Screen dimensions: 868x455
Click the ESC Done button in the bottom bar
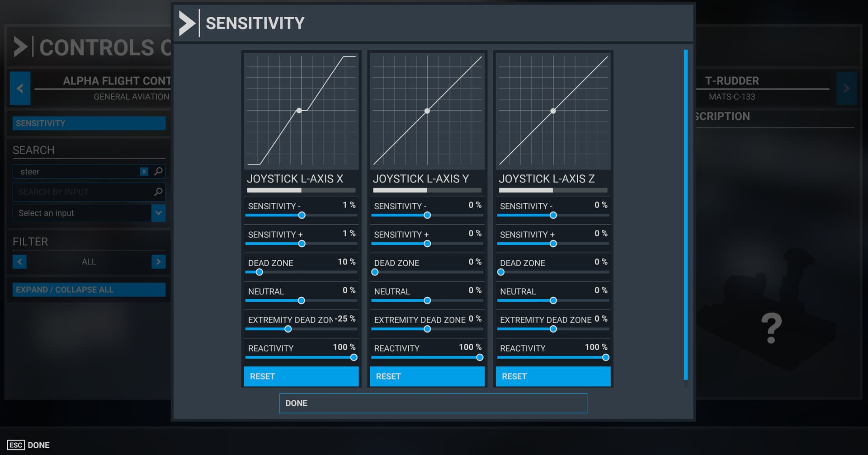[x=28, y=445]
